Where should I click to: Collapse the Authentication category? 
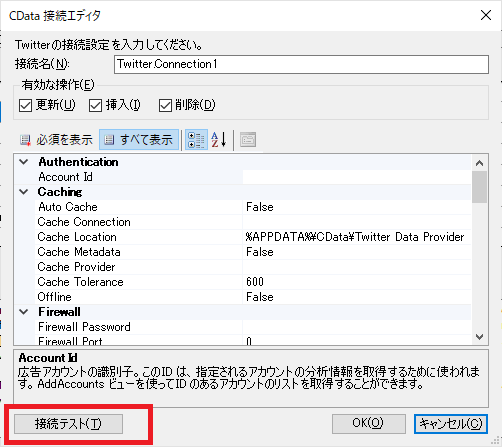pyautogui.click(x=24, y=162)
